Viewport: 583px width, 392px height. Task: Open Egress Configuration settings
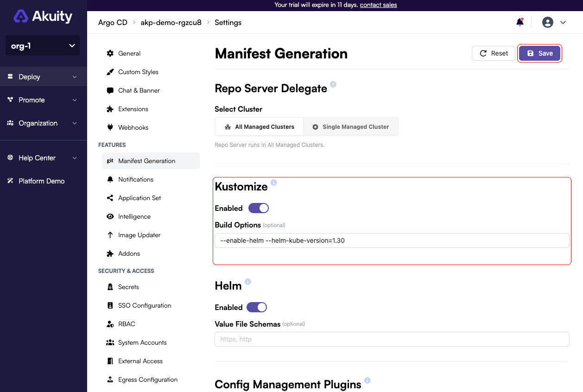[151, 379]
